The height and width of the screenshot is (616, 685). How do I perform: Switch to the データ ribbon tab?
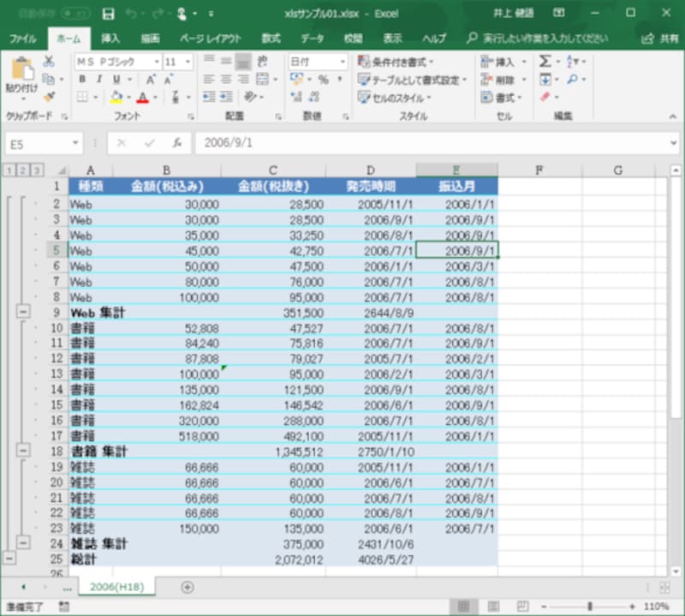coord(313,38)
